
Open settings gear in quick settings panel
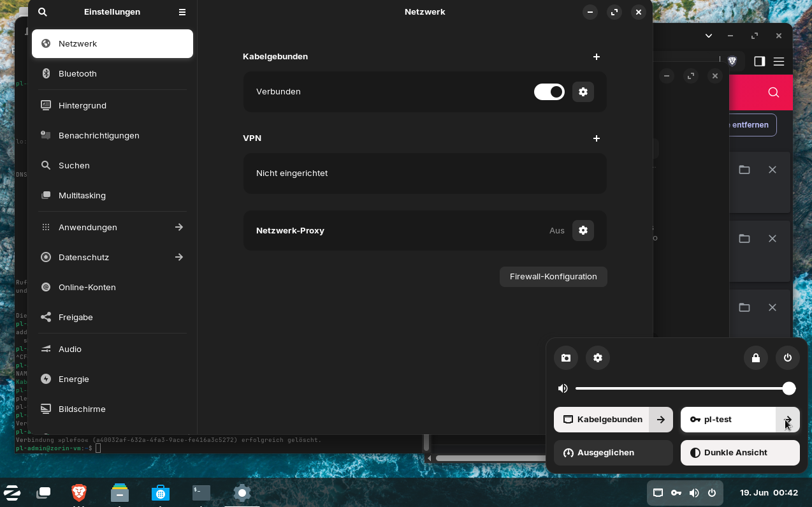[x=597, y=358]
